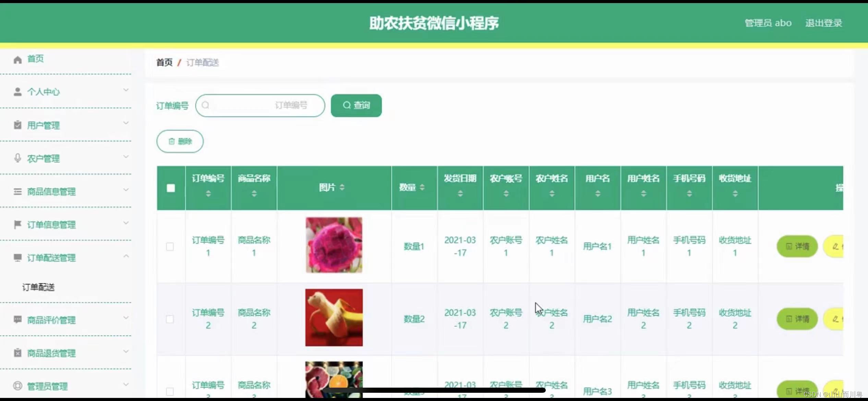Click the clipboard icon beside 用户管理

pos(17,125)
